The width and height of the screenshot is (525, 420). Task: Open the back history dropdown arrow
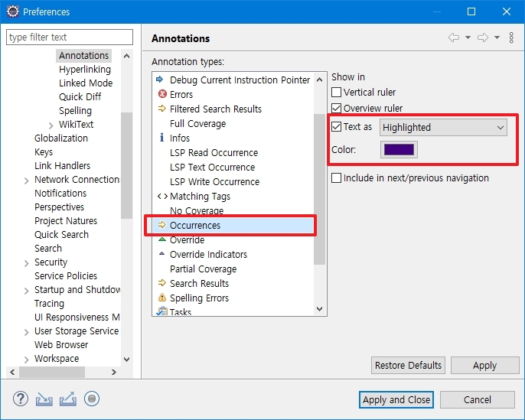[x=468, y=37]
